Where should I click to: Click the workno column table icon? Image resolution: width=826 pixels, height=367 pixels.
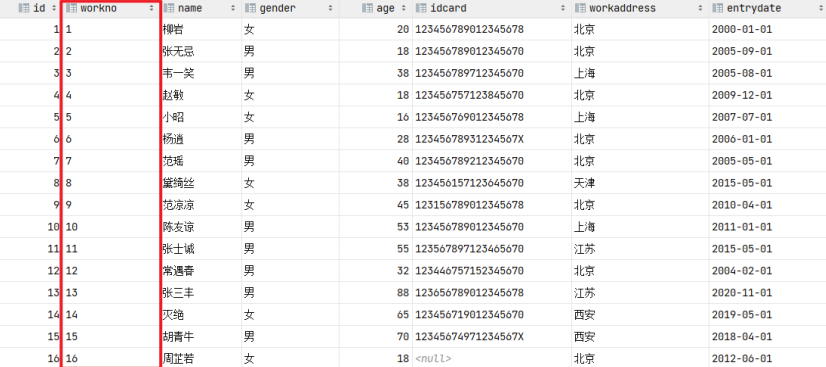click(x=71, y=8)
